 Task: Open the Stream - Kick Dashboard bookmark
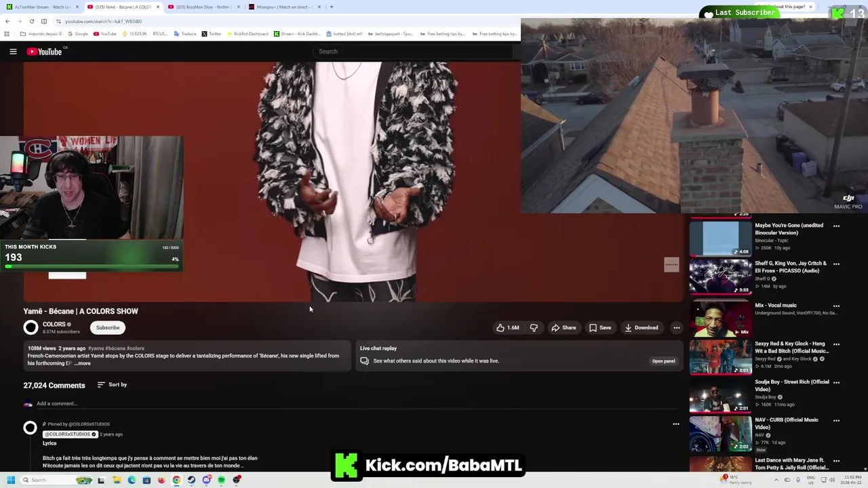coord(297,33)
